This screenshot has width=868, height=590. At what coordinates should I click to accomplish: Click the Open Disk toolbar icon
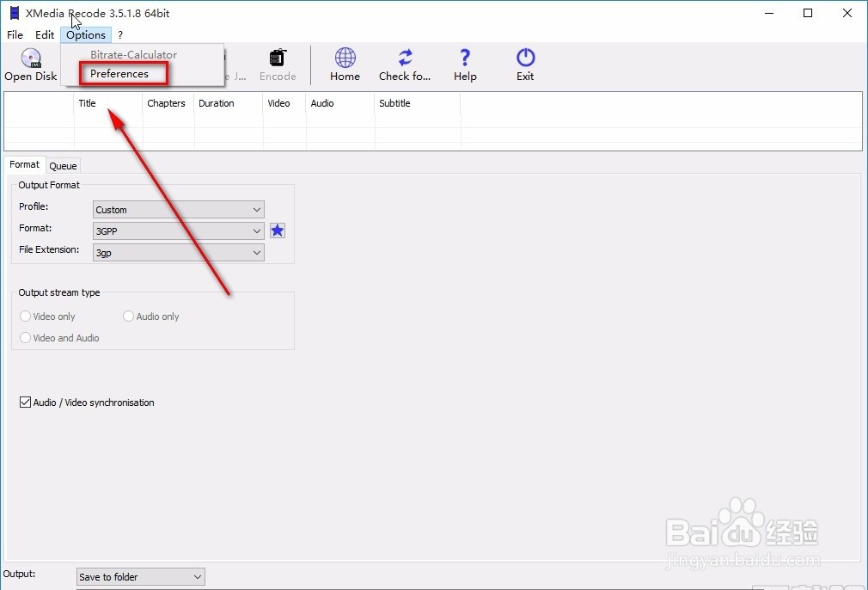tap(31, 58)
